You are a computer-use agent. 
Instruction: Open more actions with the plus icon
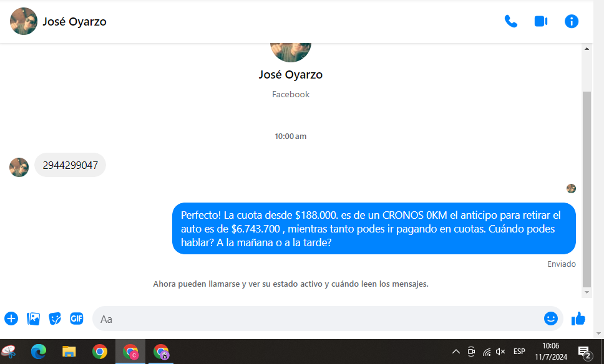coord(11,318)
